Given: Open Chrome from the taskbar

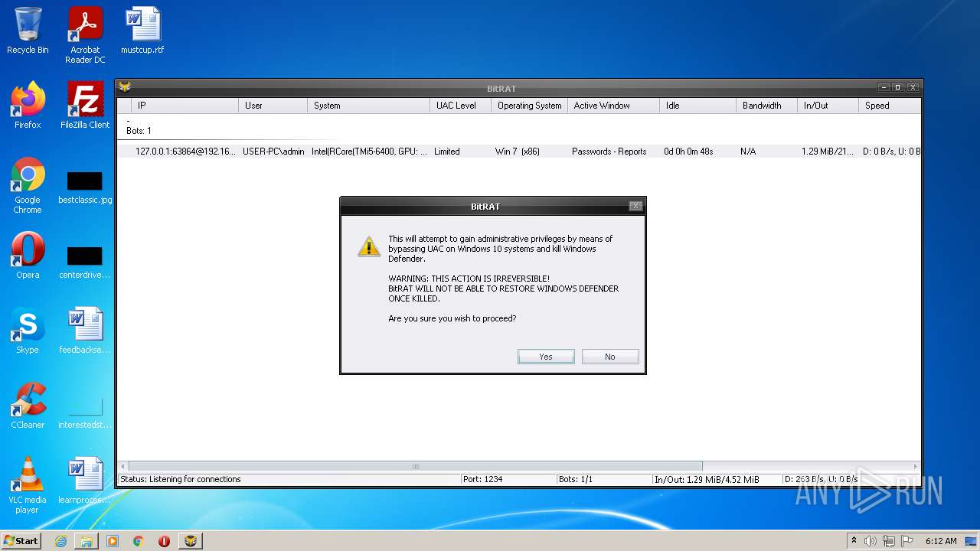Looking at the screenshot, I should pyautogui.click(x=139, y=541).
